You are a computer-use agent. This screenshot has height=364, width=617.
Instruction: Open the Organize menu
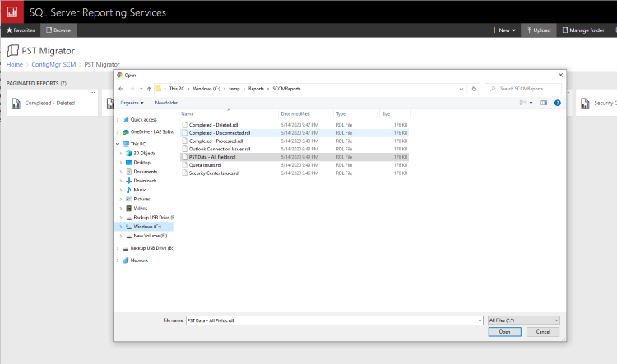pyautogui.click(x=132, y=103)
